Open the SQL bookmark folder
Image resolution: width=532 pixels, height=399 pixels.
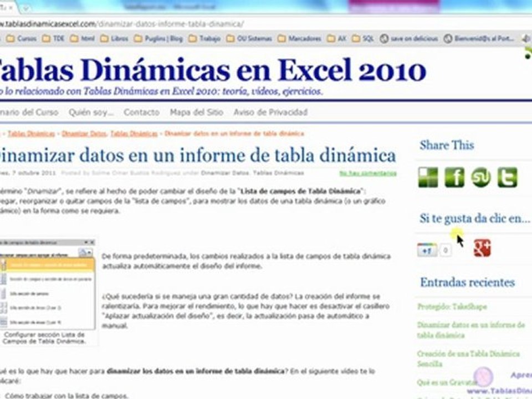[x=362, y=39]
